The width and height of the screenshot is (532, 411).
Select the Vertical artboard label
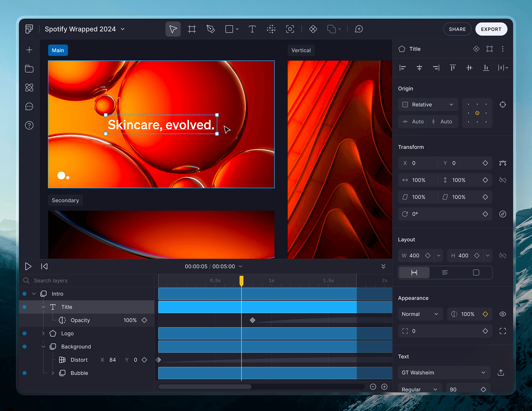pos(301,50)
